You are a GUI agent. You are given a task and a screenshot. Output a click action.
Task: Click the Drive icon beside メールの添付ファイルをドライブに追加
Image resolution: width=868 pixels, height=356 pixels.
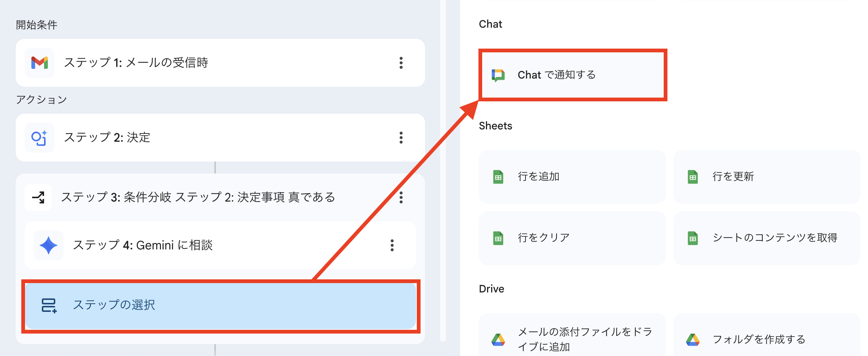498,340
